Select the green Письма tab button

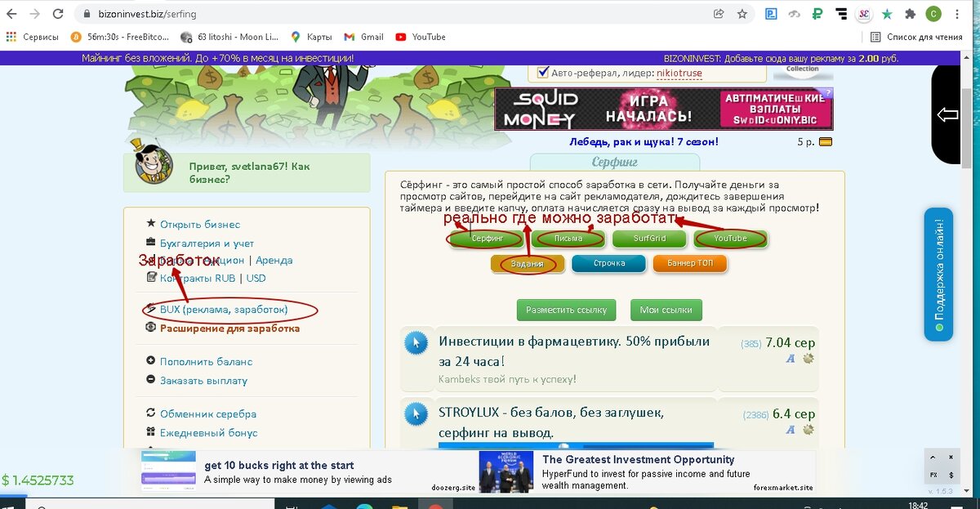click(x=568, y=239)
